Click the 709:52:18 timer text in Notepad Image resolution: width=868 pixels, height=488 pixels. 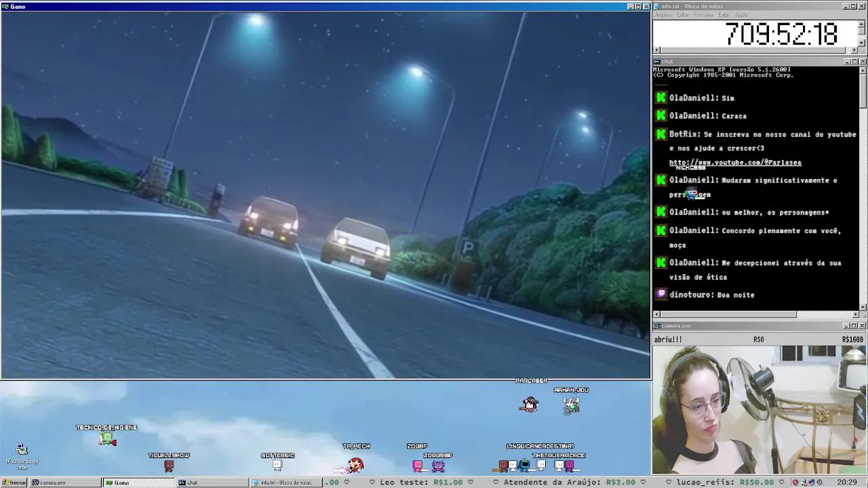(781, 34)
